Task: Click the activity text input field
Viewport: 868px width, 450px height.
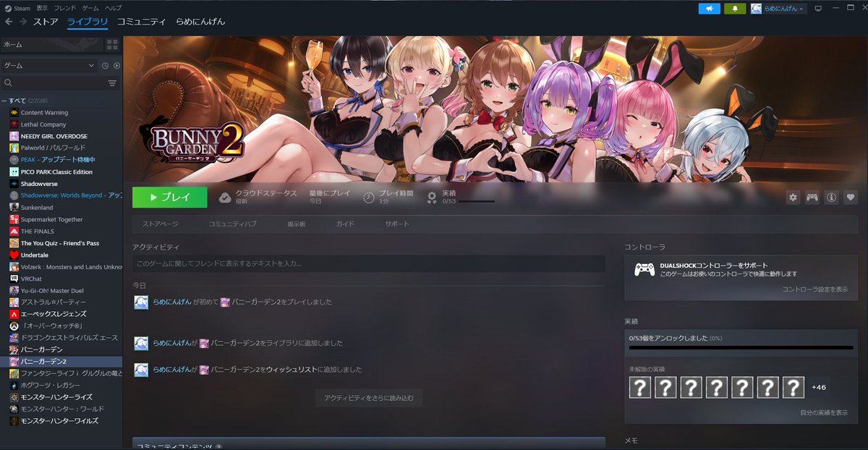Action: pos(369,263)
